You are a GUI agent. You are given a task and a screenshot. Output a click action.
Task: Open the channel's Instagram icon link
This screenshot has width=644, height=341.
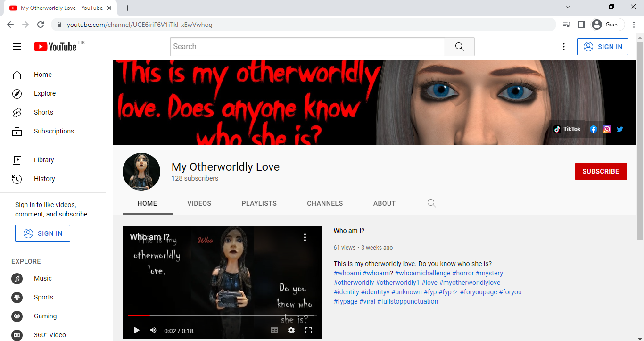click(607, 129)
